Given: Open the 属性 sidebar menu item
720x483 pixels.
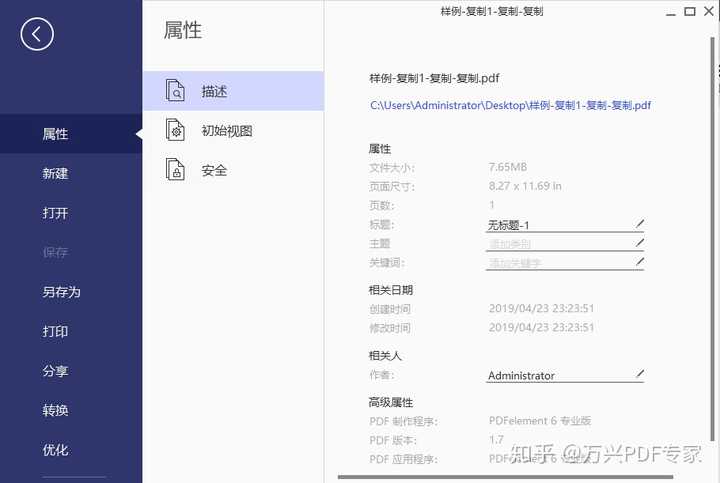Looking at the screenshot, I should click(x=71, y=134).
